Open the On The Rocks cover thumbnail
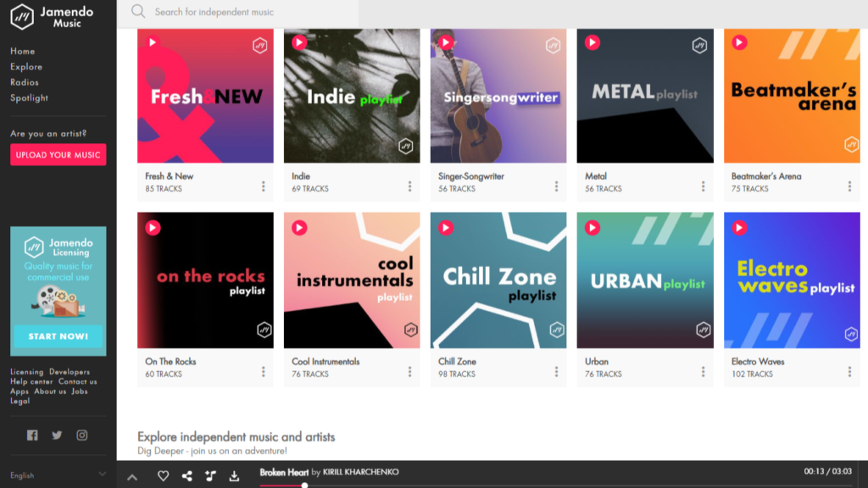The width and height of the screenshot is (868, 488). pyautogui.click(x=205, y=280)
